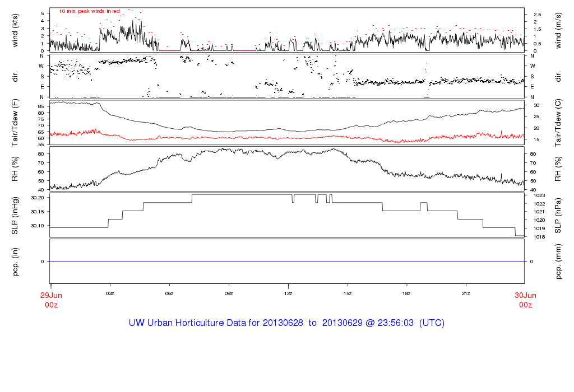This screenshot has width=574, height=392.
Task: Click the '85' Fahrenheit temperature tick
Action: pos(41,106)
